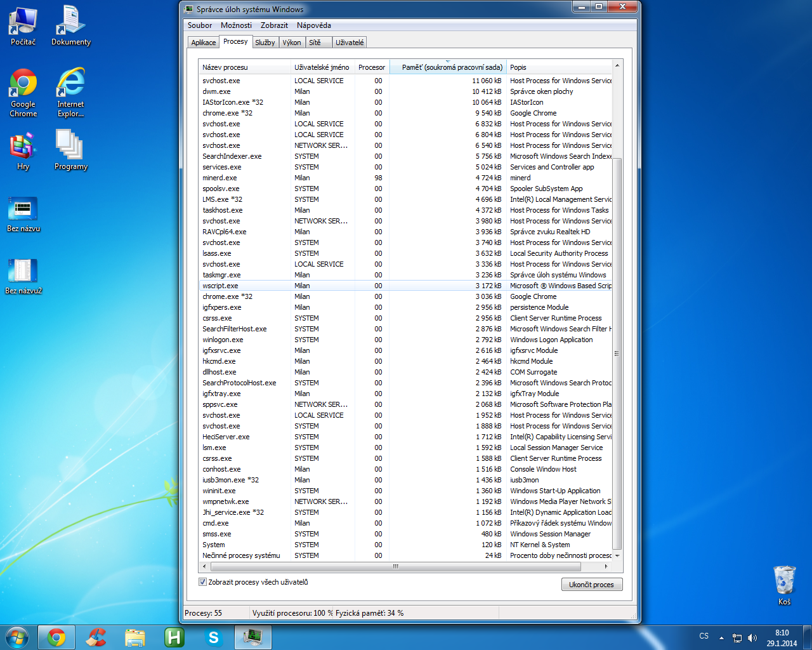Sort by Název procesu column

click(x=244, y=67)
